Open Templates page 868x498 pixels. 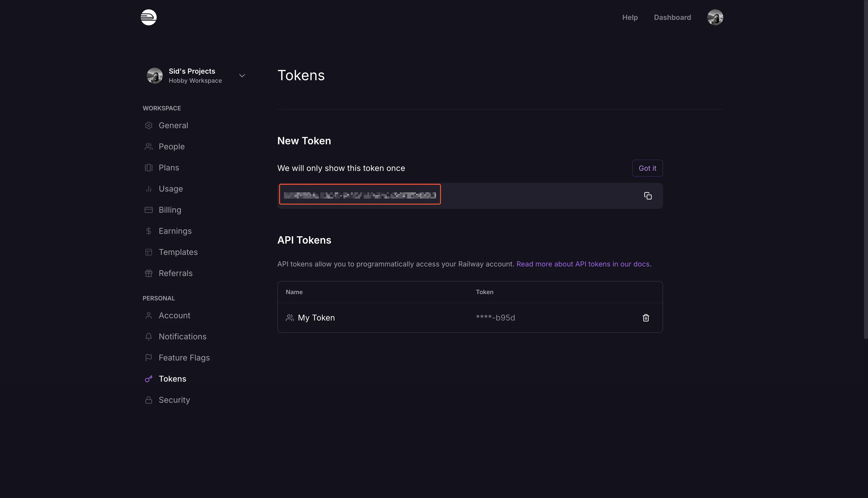point(178,252)
